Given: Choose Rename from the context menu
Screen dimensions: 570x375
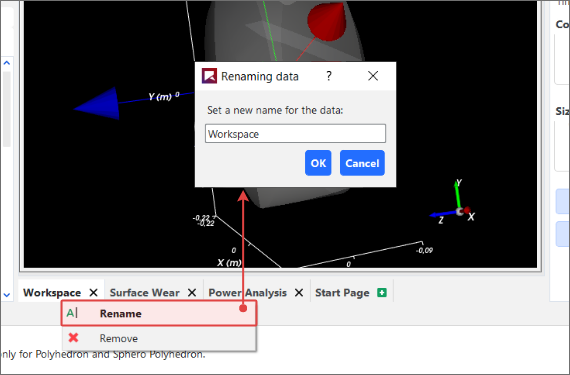Looking at the screenshot, I should pyautogui.click(x=159, y=313).
